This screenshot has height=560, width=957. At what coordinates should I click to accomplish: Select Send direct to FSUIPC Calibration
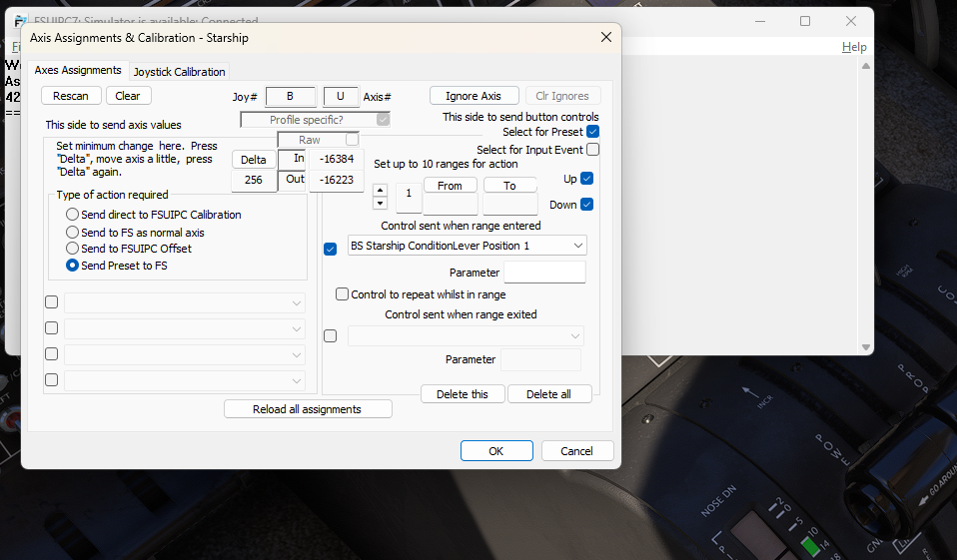pyautogui.click(x=72, y=214)
